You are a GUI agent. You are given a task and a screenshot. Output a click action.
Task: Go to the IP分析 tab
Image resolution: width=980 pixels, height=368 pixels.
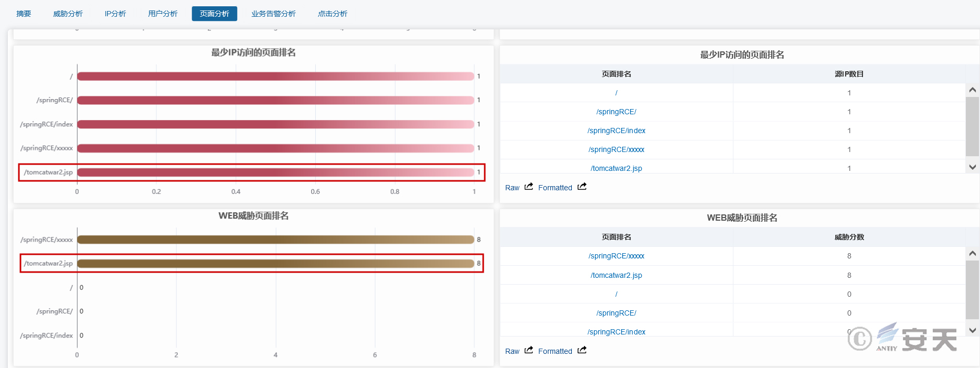pos(115,14)
